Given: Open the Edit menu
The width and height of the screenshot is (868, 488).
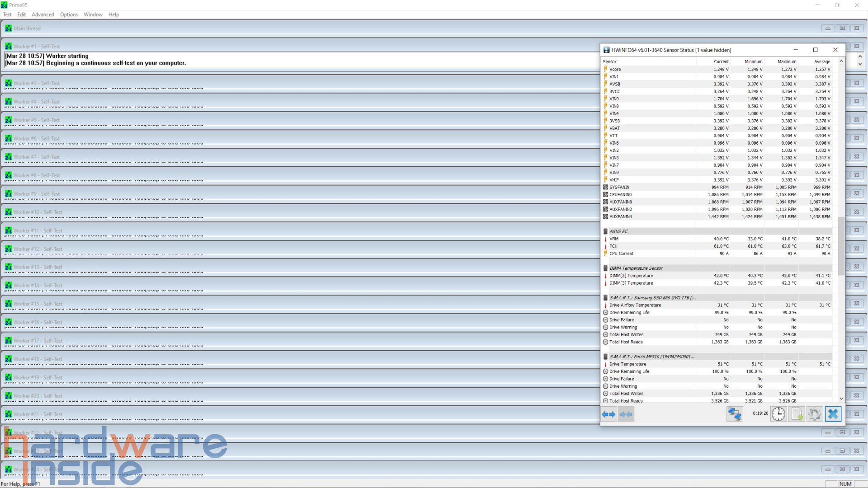Looking at the screenshot, I should tap(21, 14).
